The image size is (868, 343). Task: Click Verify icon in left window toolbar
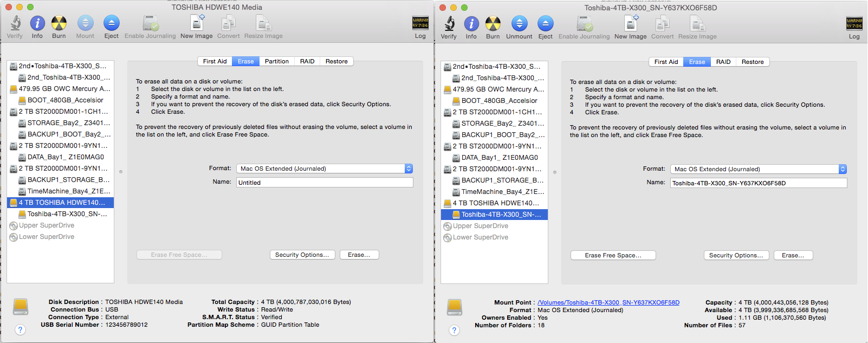15,23
